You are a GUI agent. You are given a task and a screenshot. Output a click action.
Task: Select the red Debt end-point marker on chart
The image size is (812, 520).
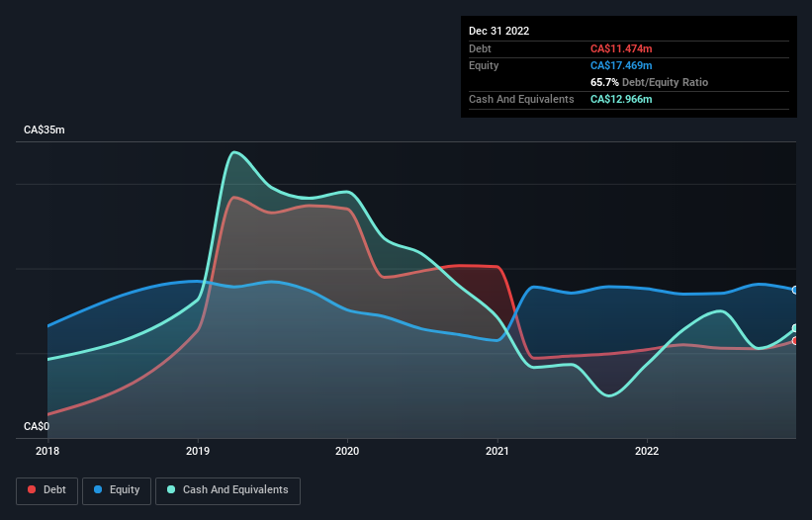[x=795, y=341]
